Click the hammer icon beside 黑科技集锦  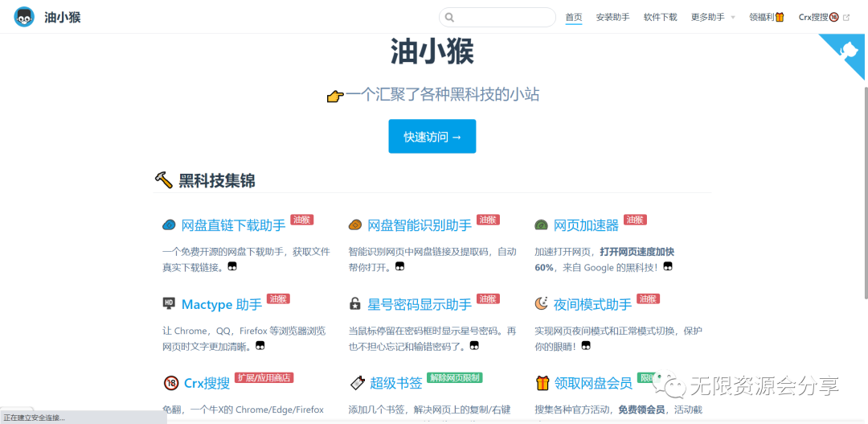point(163,179)
